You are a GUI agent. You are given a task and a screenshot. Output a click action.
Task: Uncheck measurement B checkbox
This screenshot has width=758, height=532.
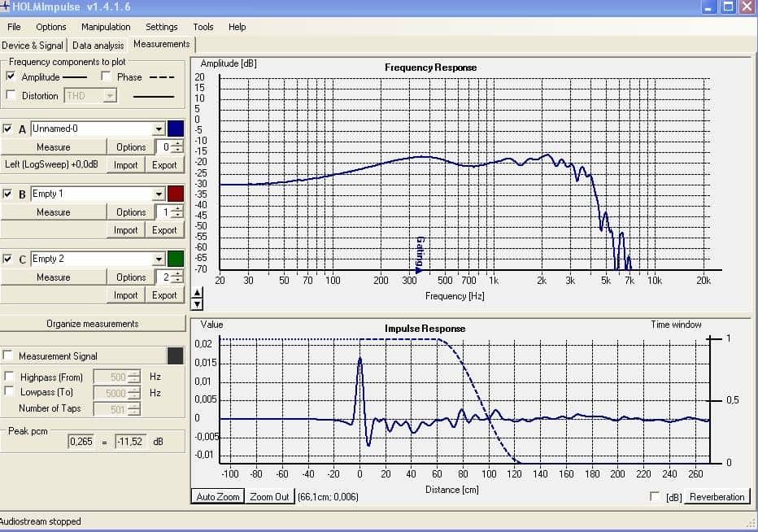[7, 194]
